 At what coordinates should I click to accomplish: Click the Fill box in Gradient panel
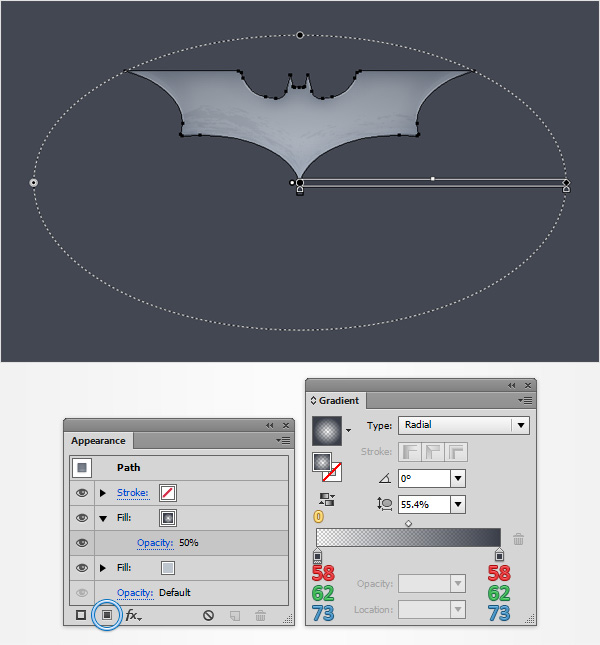coord(322,462)
